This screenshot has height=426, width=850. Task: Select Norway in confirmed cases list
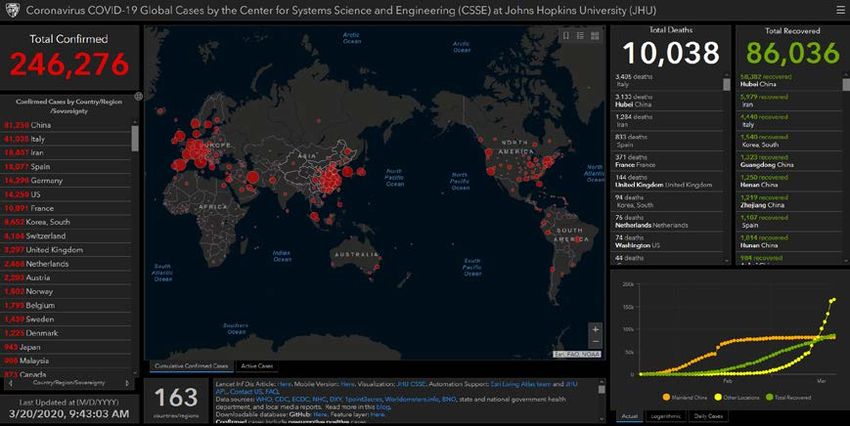[x=66, y=292]
